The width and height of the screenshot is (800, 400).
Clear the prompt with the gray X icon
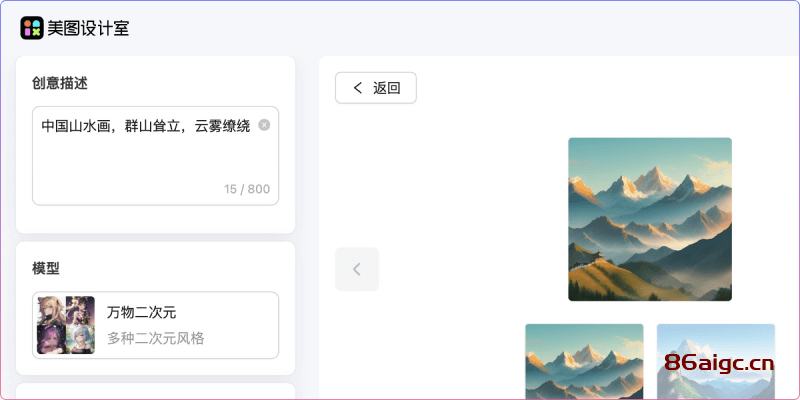click(264, 125)
